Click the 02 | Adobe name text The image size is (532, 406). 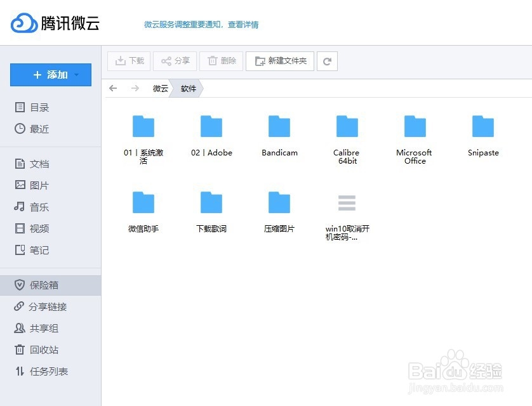point(211,153)
